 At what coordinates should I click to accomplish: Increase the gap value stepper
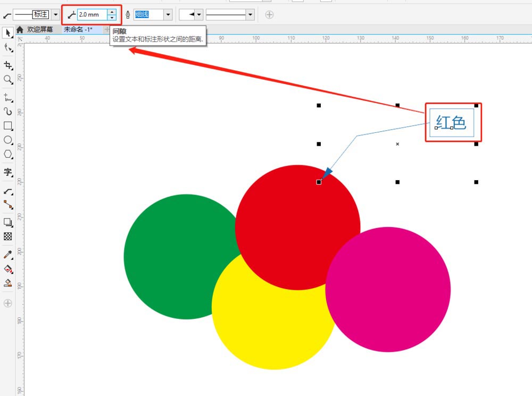click(112, 12)
